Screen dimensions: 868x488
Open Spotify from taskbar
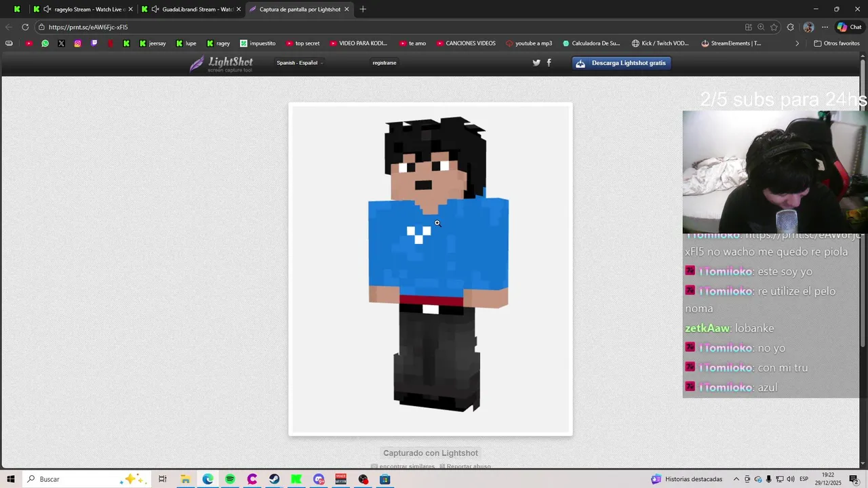point(230,479)
